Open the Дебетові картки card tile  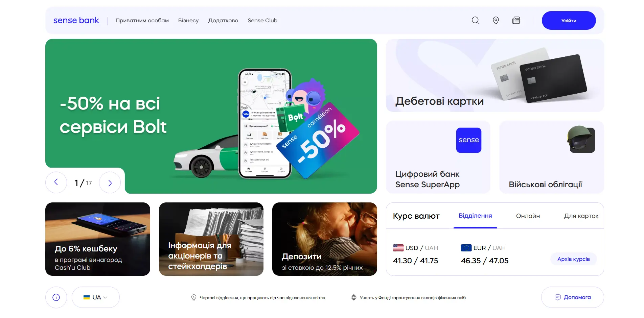pos(495,75)
